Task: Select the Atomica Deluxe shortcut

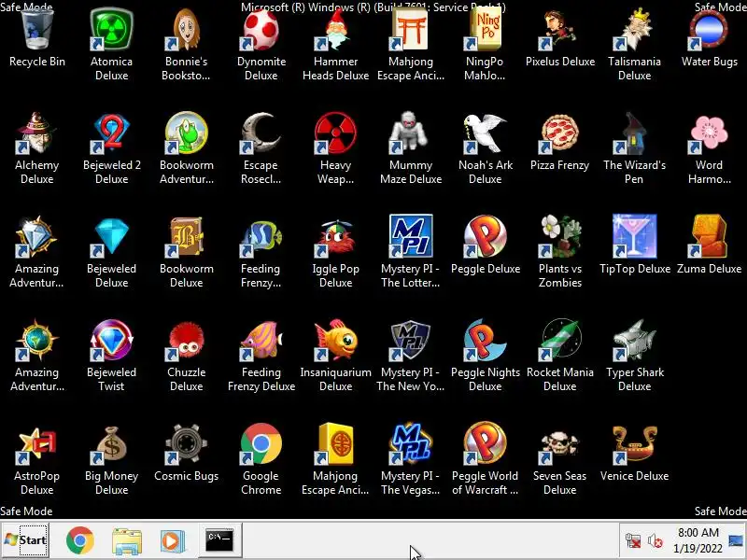Action: [111, 30]
